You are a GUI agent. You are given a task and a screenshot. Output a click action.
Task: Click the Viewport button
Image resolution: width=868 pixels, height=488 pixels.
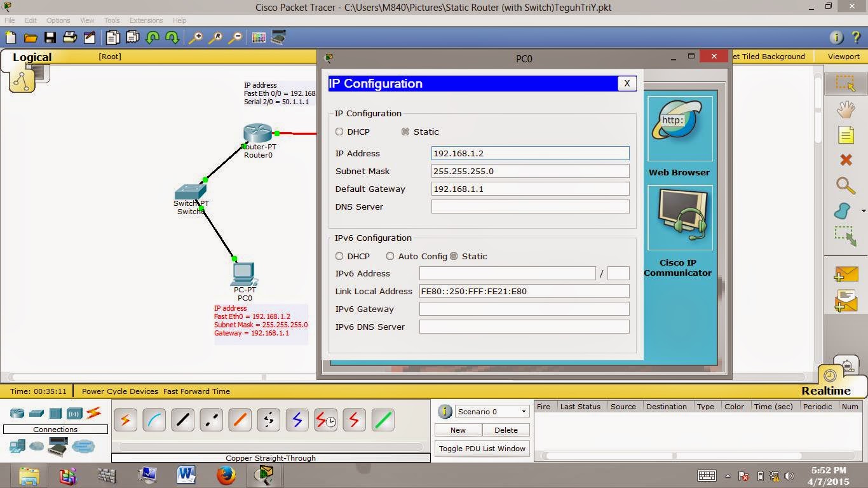(x=843, y=57)
